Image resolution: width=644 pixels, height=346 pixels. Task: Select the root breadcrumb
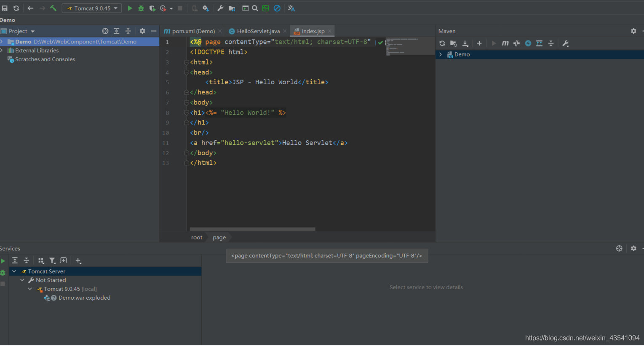click(197, 237)
